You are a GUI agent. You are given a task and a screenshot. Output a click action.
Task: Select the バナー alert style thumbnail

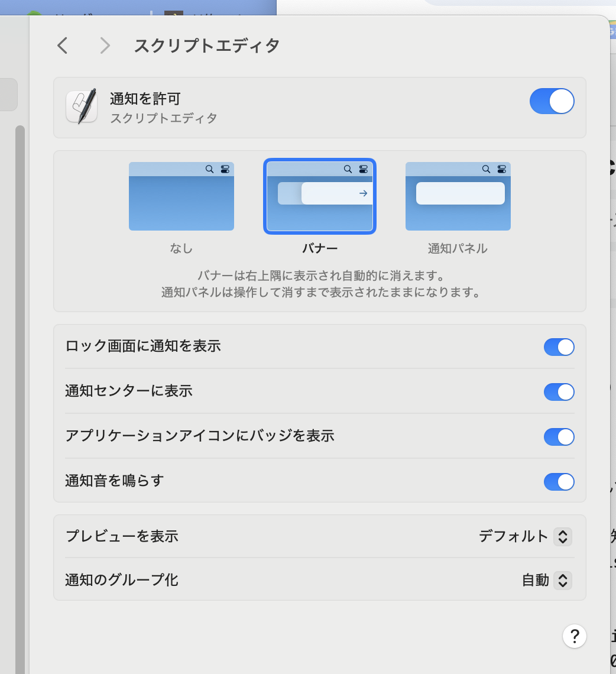click(x=320, y=196)
